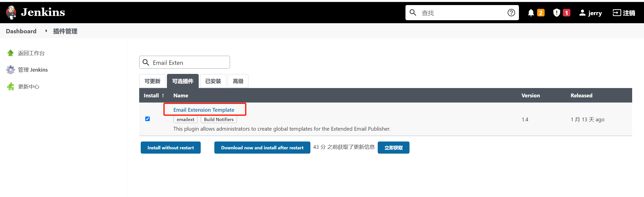The image size is (644, 197).
Task: Open the 高级 tab
Action: [238, 81]
